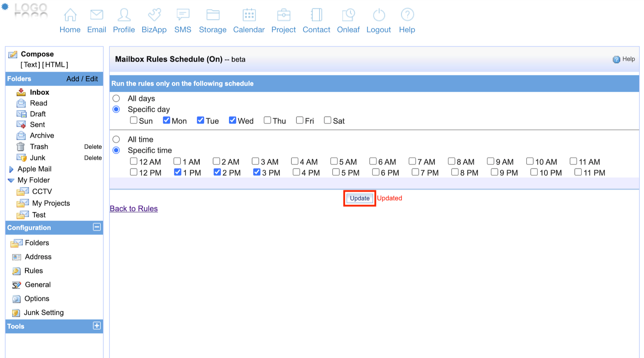644x358 pixels.
Task: Check the 9 AM checkbox
Action: 491,161
